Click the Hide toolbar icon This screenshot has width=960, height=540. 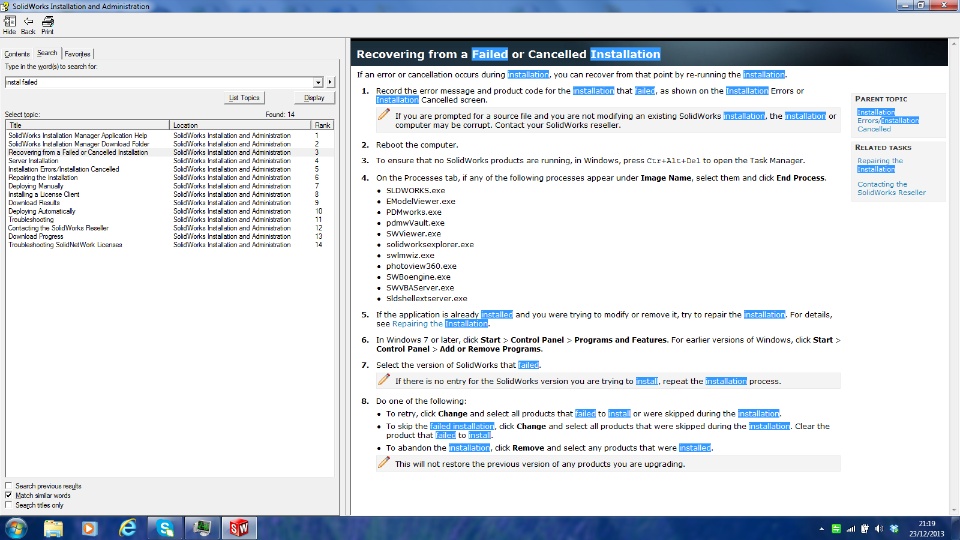tap(9, 24)
